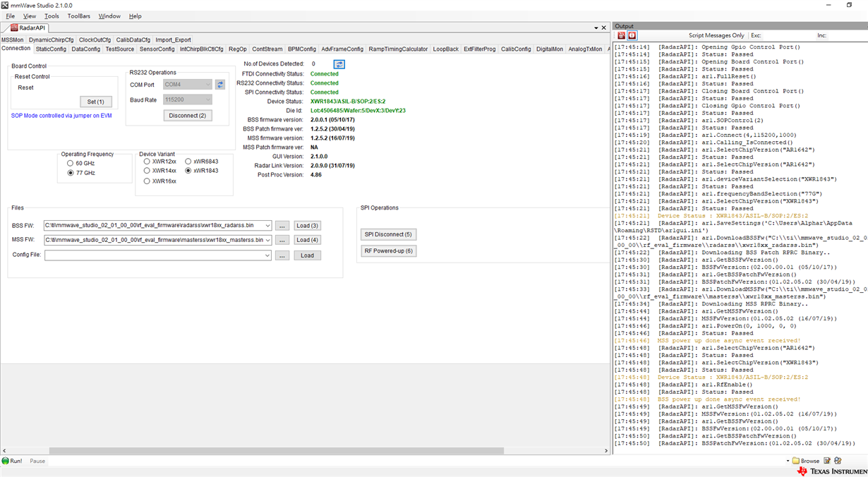The width and height of the screenshot is (868, 477).
Task: Close the RadarAPI document panel
Action: pyautogui.click(x=605, y=28)
